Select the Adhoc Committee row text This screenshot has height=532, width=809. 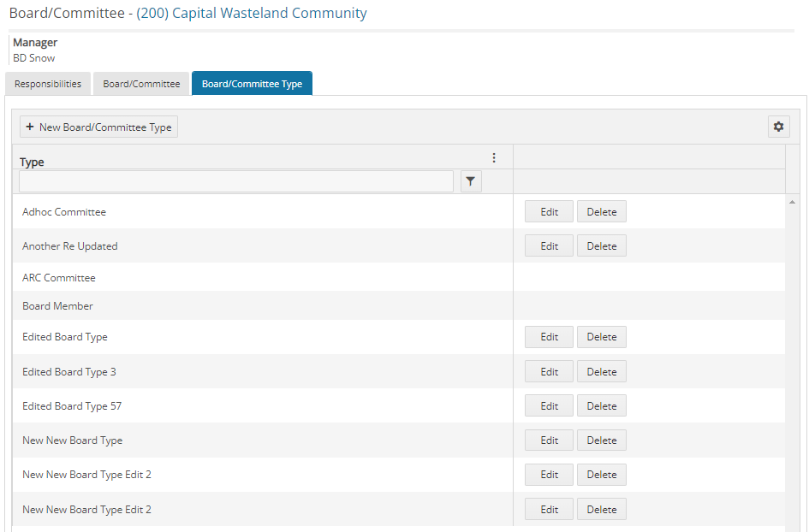[64, 212]
